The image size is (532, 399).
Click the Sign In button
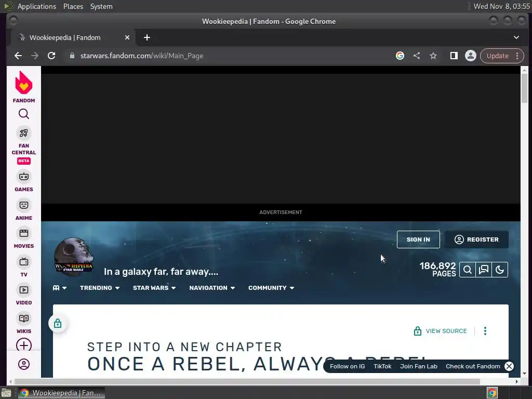pos(418,240)
